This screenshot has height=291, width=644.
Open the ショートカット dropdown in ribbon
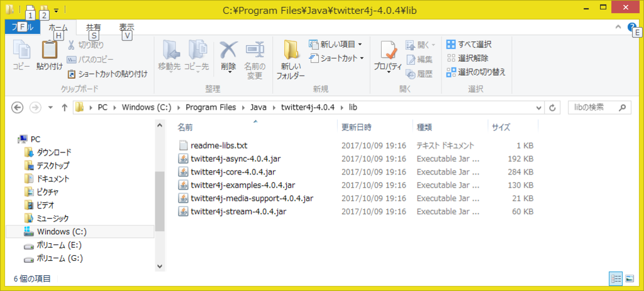click(x=336, y=58)
